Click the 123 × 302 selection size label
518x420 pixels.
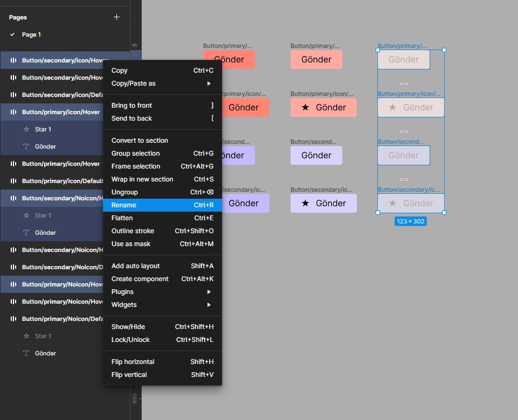click(411, 221)
